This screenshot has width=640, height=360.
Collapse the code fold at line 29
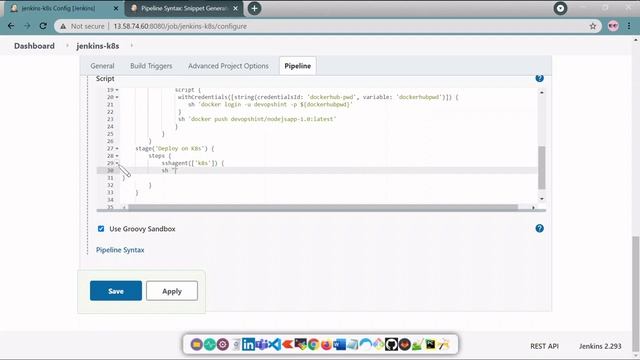coord(117,163)
